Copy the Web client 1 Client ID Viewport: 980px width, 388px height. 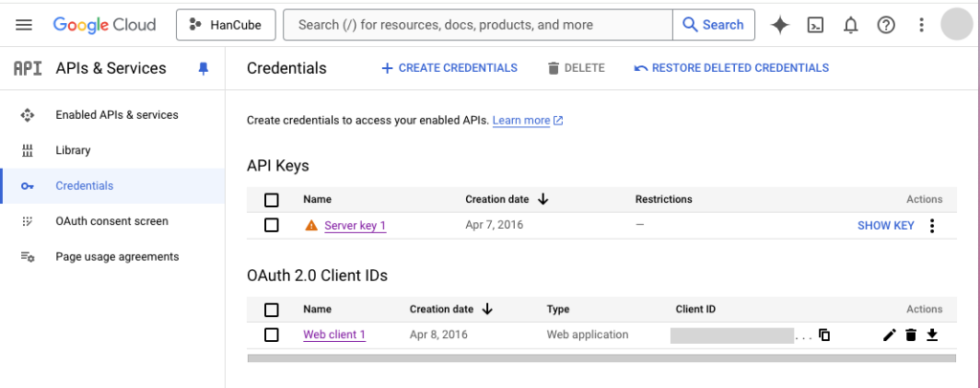click(x=824, y=334)
